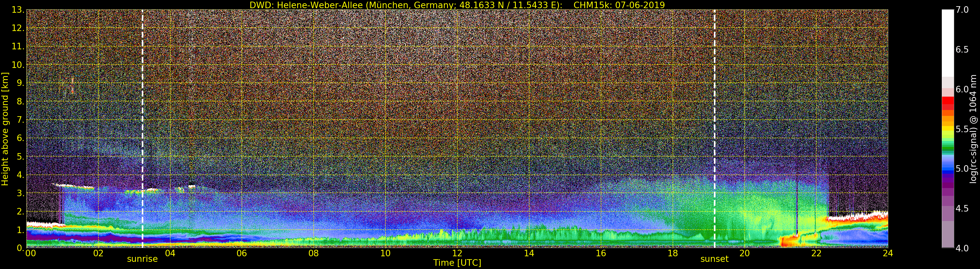Click the height axis tick label '5.'
The width and height of the screenshot is (980, 269).
[20, 156]
